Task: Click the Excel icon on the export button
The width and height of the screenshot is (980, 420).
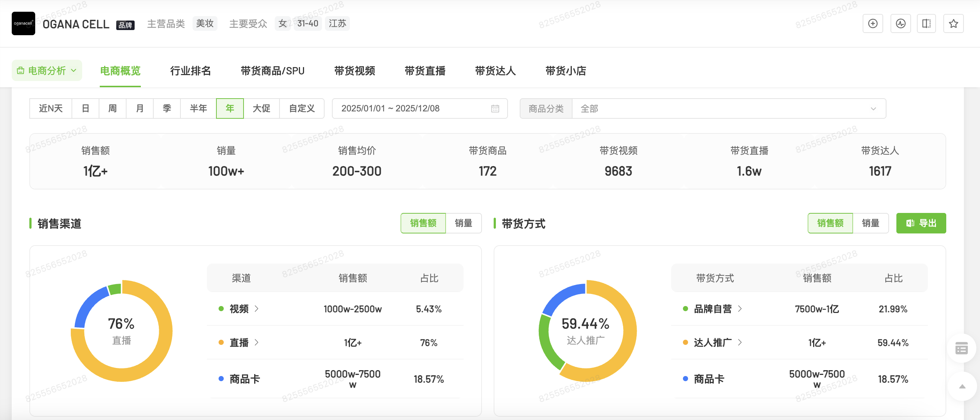Action: [x=910, y=223]
